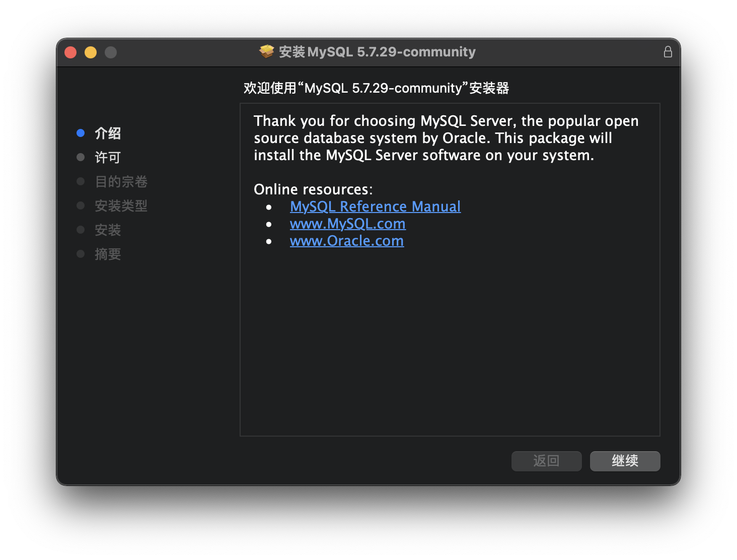Select the 摘要 sidebar entry

(x=108, y=254)
